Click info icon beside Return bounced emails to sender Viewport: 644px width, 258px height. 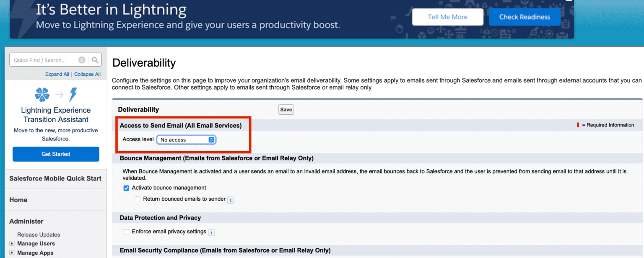(231, 200)
